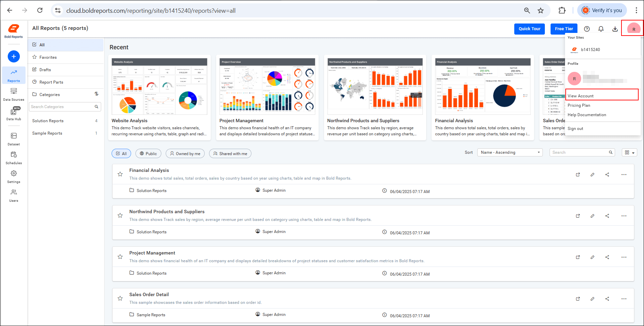Open more options for Sales Order Detail

(624, 299)
